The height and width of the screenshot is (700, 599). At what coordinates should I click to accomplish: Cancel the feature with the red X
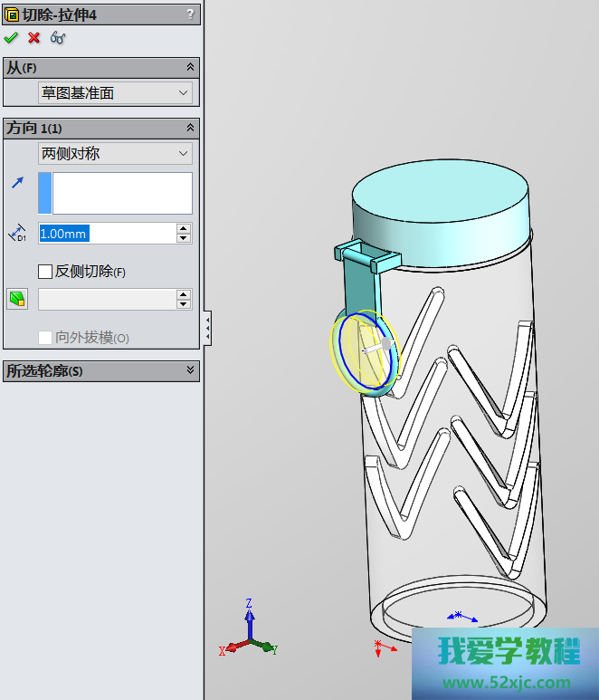(34, 37)
